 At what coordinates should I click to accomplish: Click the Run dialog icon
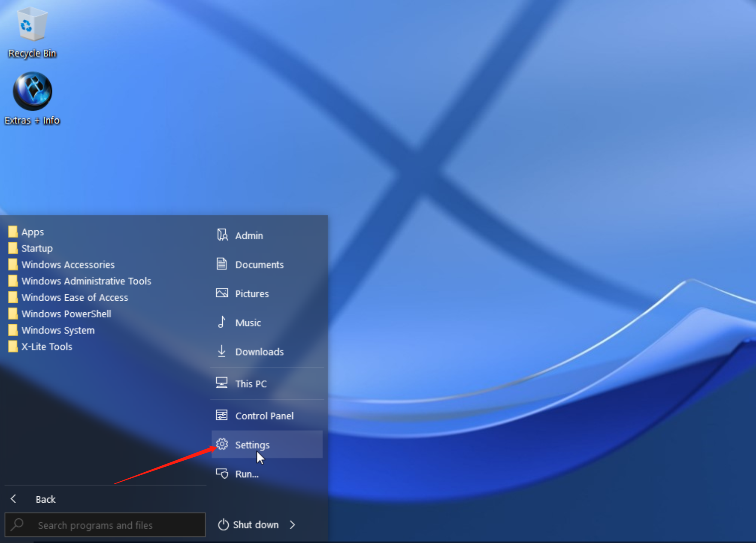(222, 474)
